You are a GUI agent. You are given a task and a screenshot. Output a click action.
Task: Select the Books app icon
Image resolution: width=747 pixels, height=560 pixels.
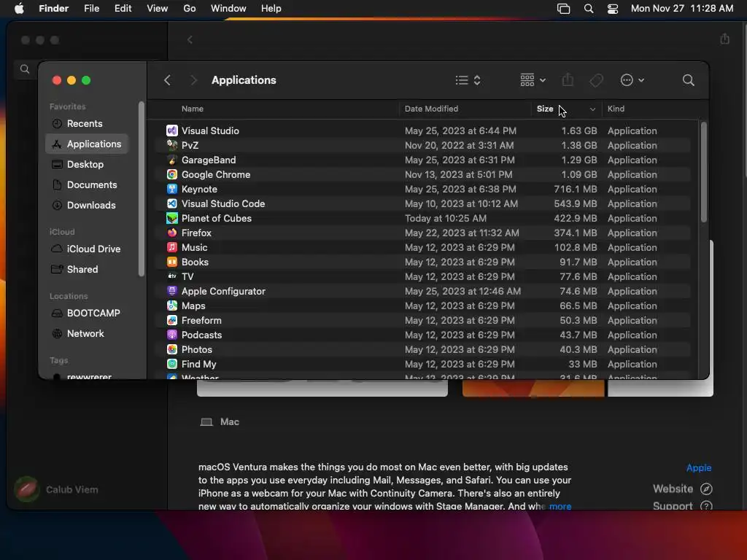(x=172, y=262)
